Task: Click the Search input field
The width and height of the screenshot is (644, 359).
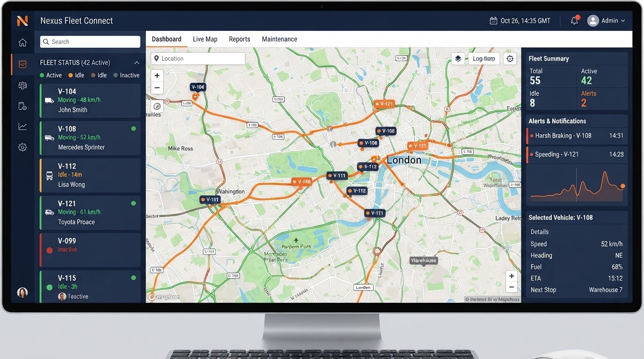Action: (90, 42)
